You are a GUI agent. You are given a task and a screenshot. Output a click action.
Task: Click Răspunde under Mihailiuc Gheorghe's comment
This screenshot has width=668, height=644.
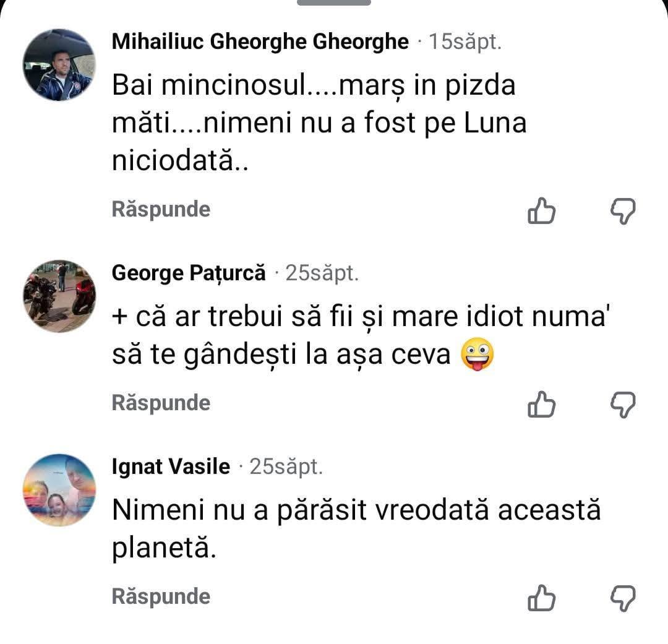[x=161, y=209]
